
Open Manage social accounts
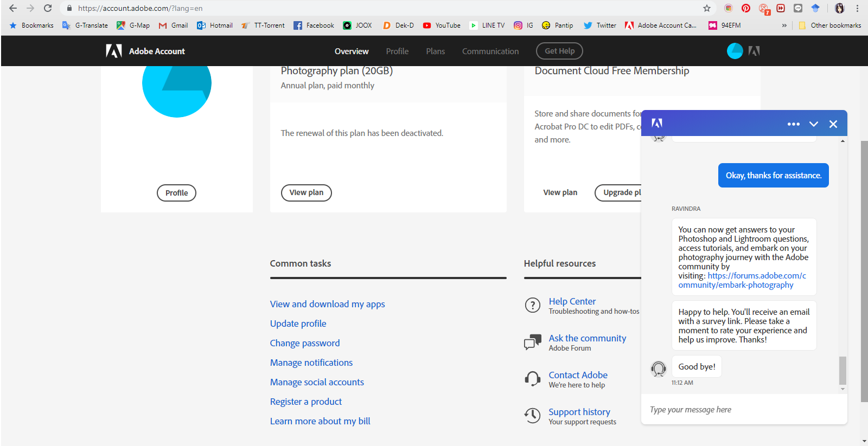click(317, 382)
